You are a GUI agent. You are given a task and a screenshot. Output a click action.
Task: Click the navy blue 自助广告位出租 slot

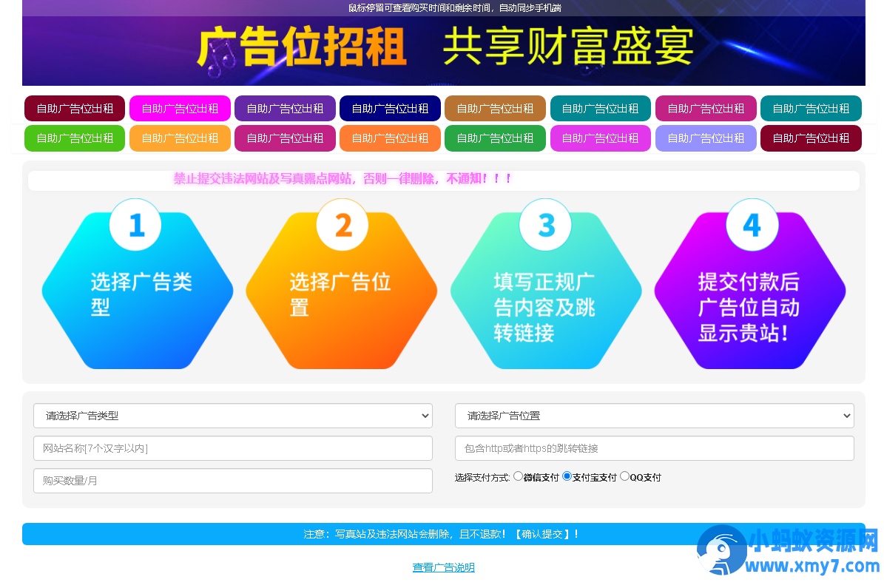point(390,109)
